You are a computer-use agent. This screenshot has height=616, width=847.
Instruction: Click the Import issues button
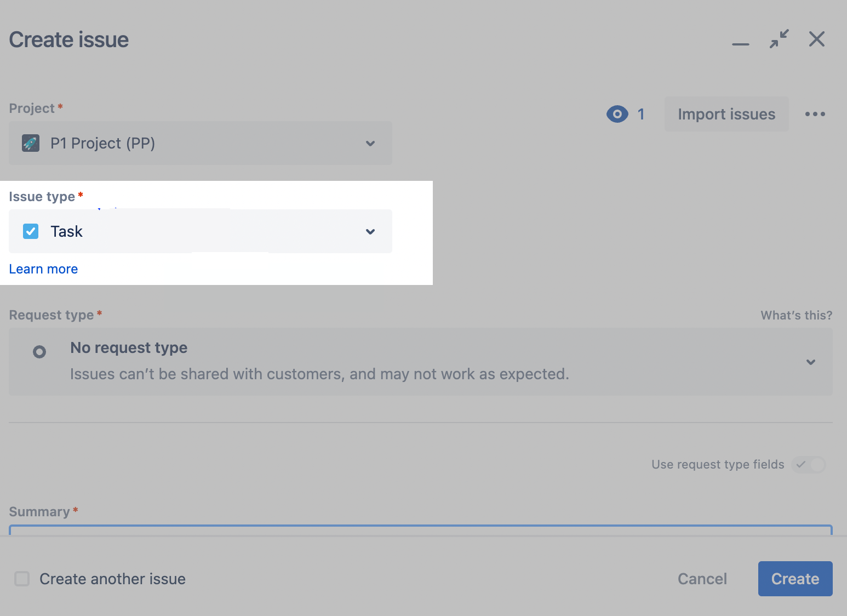[726, 114]
